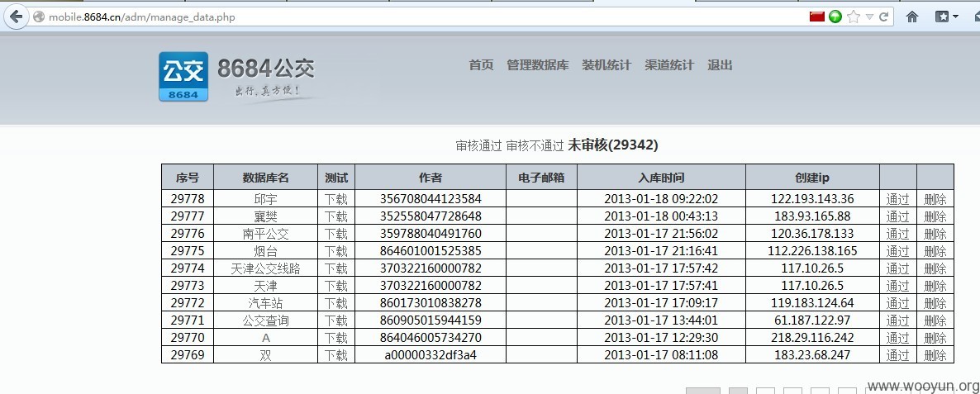Open the 首页 navigation item
980x394 pixels.
pyautogui.click(x=481, y=65)
